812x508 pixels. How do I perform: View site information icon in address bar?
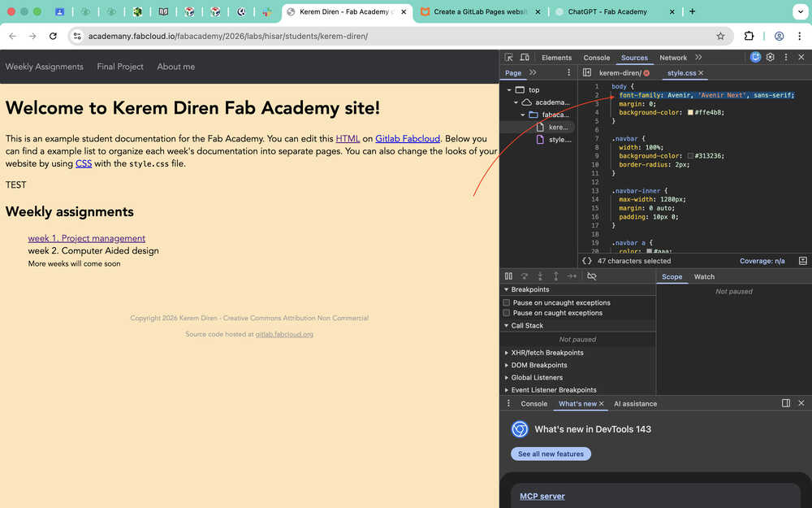tap(77, 36)
